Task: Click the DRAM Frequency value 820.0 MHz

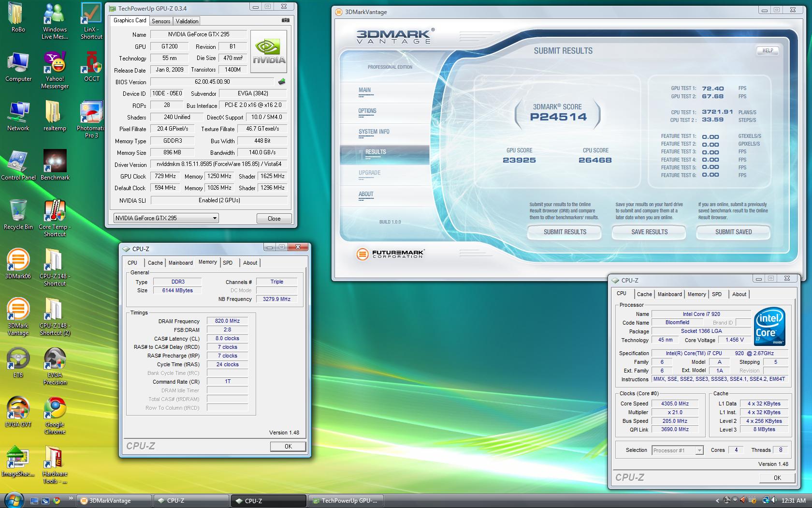Action: [x=228, y=321]
